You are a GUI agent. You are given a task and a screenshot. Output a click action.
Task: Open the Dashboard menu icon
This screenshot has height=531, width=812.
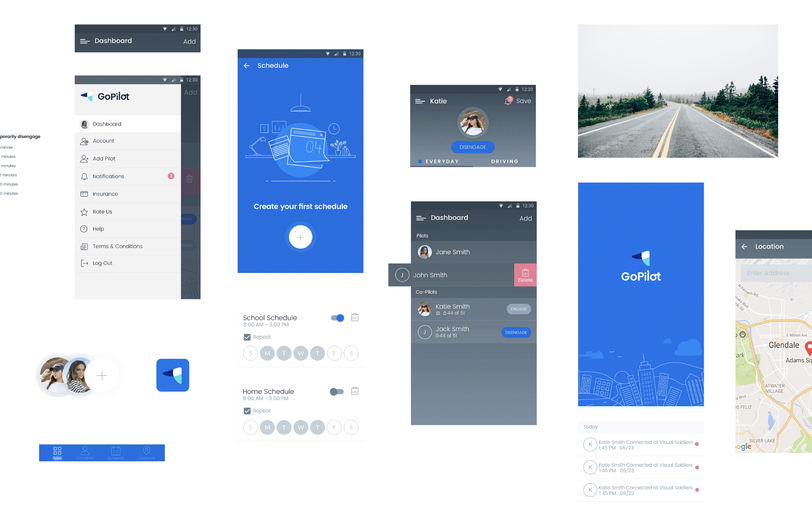click(x=85, y=40)
